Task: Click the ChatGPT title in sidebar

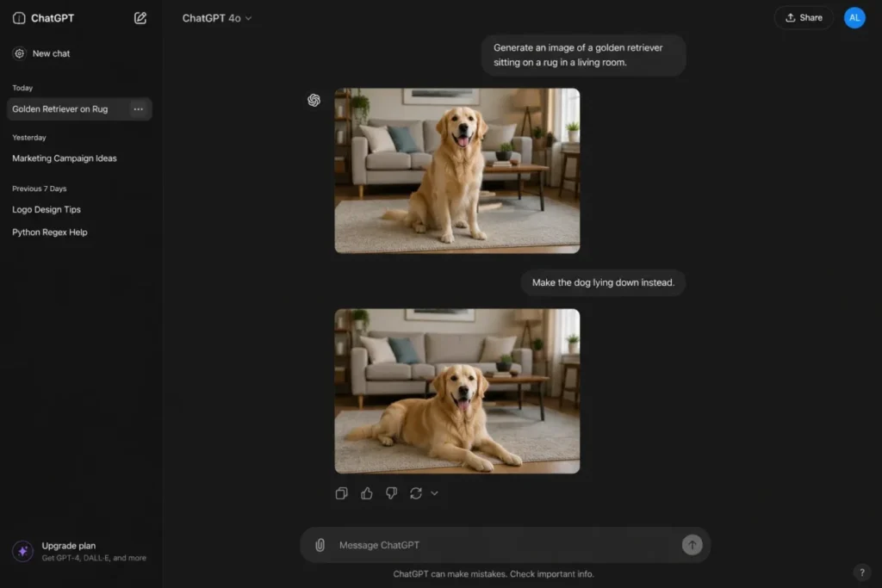Action: coord(53,18)
